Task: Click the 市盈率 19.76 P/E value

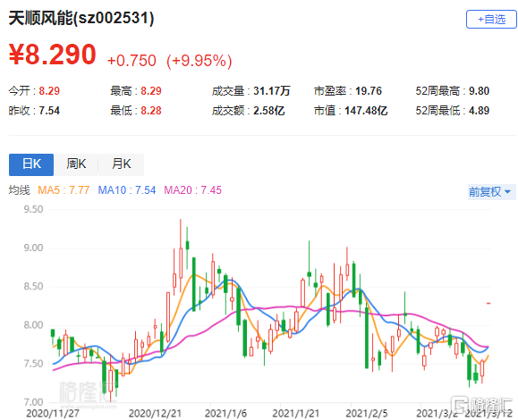Action: tap(348, 91)
